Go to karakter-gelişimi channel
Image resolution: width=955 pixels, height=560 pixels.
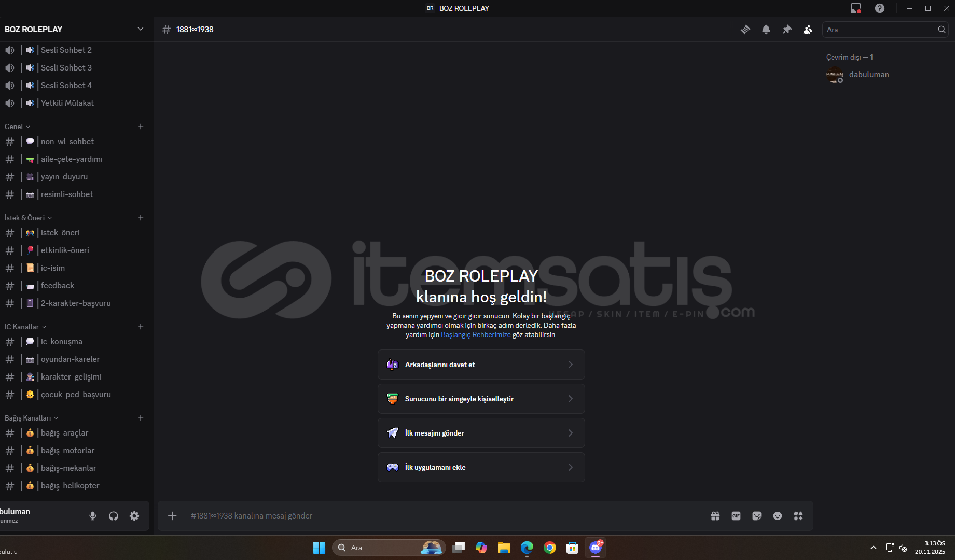[x=75, y=377]
